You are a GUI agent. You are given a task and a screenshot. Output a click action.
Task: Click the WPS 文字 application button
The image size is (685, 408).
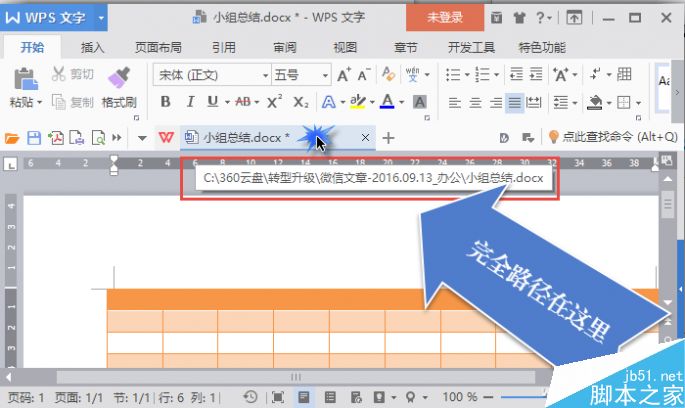click(48, 18)
